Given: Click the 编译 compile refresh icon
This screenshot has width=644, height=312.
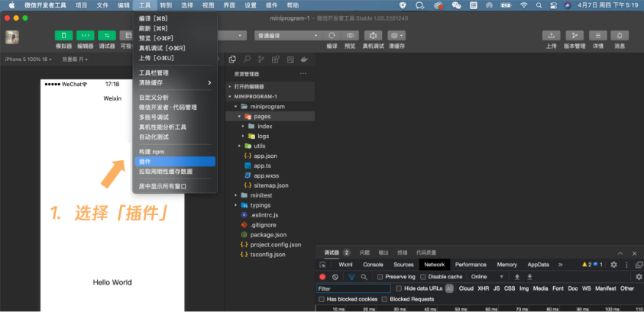Looking at the screenshot, I should click(x=332, y=36).
